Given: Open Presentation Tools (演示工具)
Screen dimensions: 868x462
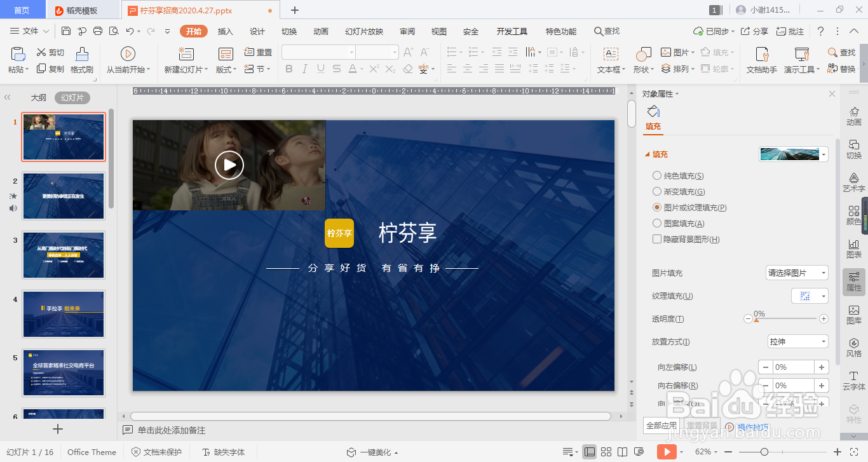Looking at the screenshot, I should click(x=802, y=60).
